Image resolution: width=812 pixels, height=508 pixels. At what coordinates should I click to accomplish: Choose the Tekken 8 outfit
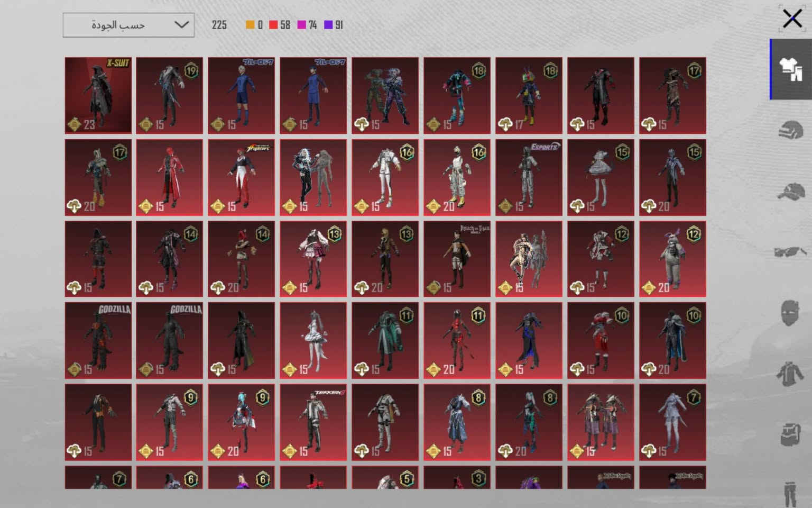(x=313, y=422)
